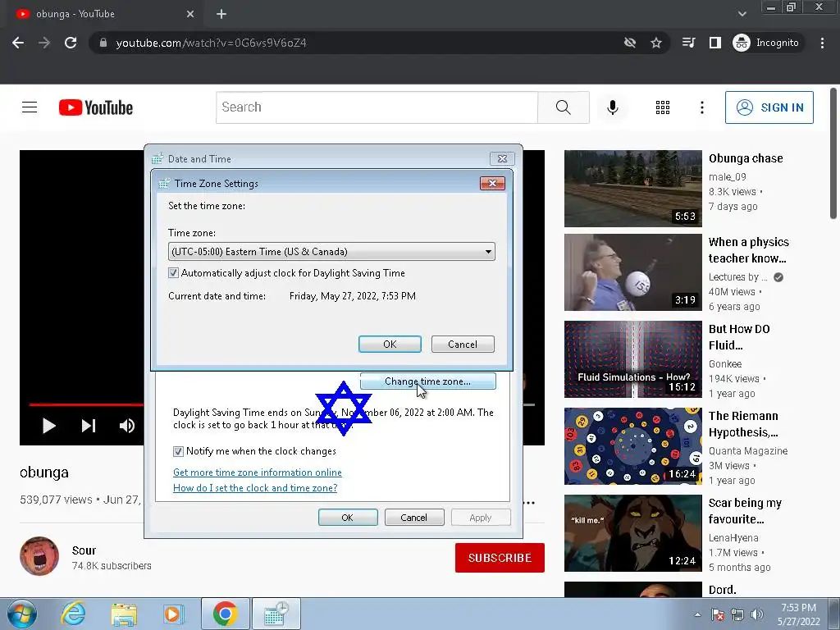
Task: Click the magnifier search button
Action: pos(563,107)
